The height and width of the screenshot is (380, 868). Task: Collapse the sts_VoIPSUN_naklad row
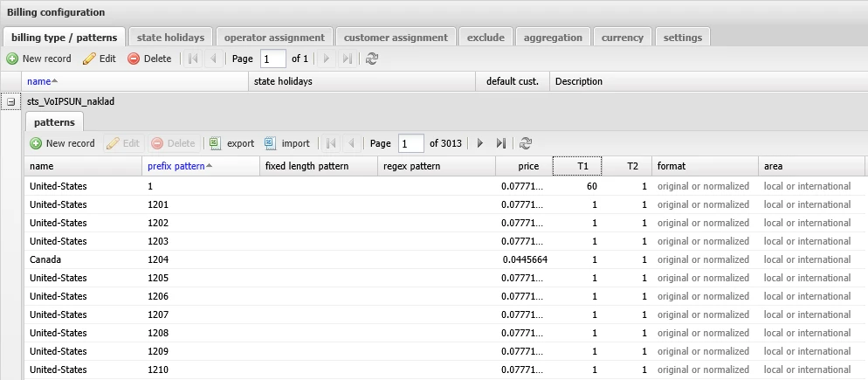pos(10,102)
